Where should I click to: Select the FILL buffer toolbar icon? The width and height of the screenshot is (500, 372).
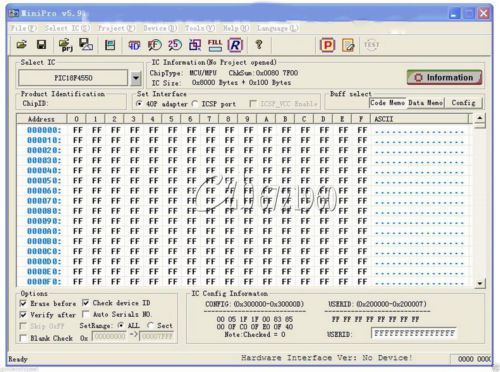[215, 45]
